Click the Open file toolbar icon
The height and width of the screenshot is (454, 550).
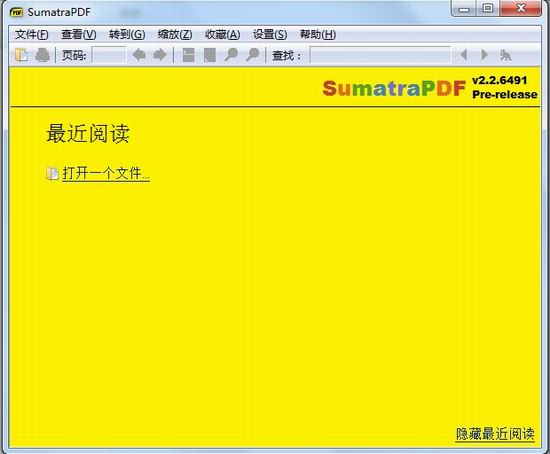(21, 55)
